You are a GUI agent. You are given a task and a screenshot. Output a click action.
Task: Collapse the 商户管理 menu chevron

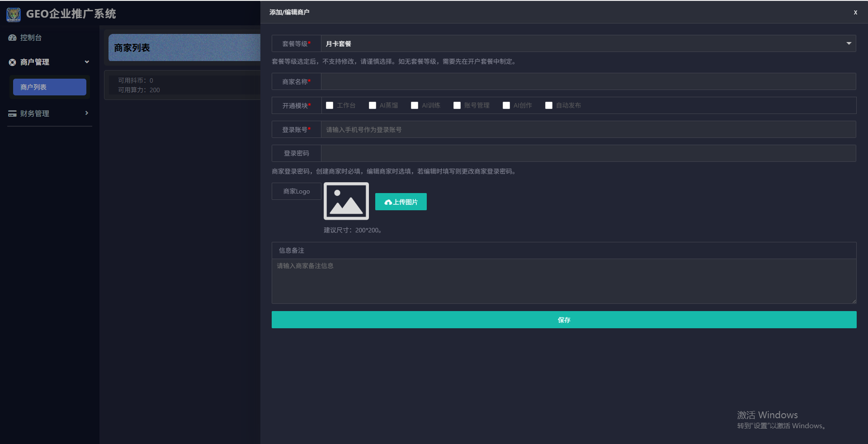[x=87, y=62]
